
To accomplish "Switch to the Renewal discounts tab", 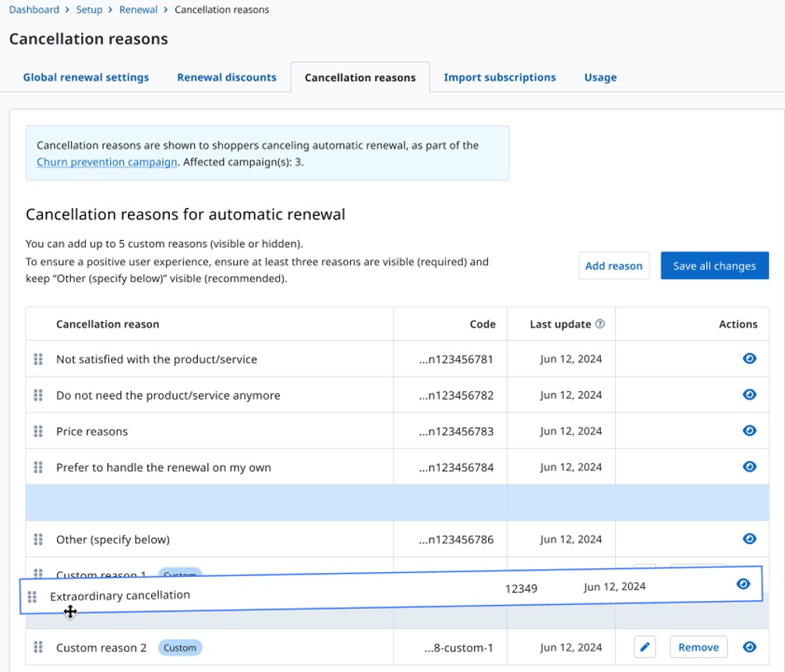I will [227, 77].
